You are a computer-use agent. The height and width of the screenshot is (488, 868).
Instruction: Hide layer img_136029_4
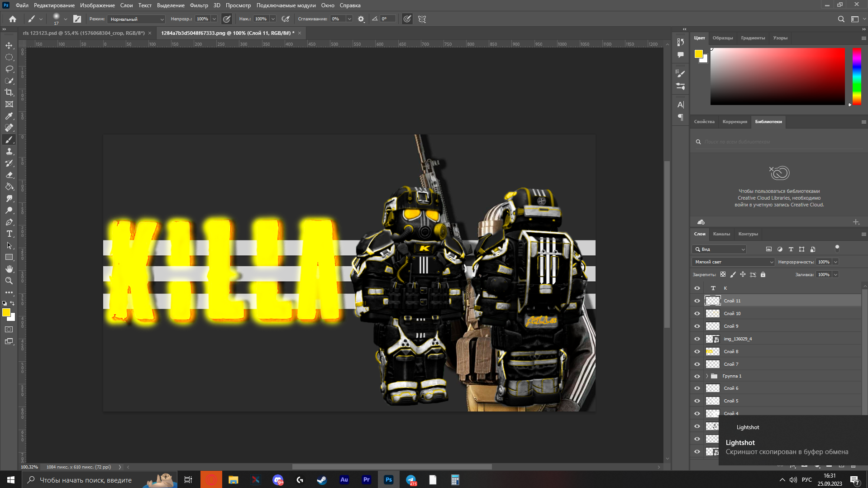[x=697, y=339]
